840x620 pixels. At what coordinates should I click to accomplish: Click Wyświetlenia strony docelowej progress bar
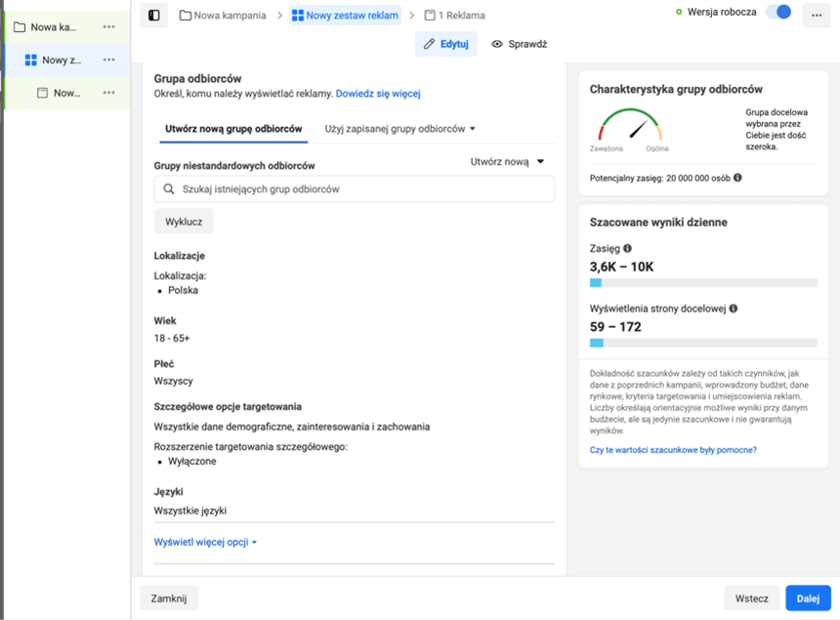[x=703, y=343]
